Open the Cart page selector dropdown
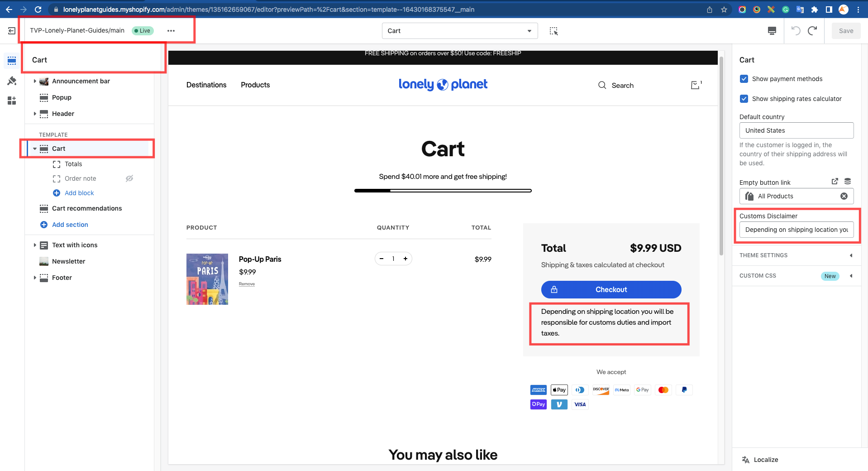 pos(459,31)
